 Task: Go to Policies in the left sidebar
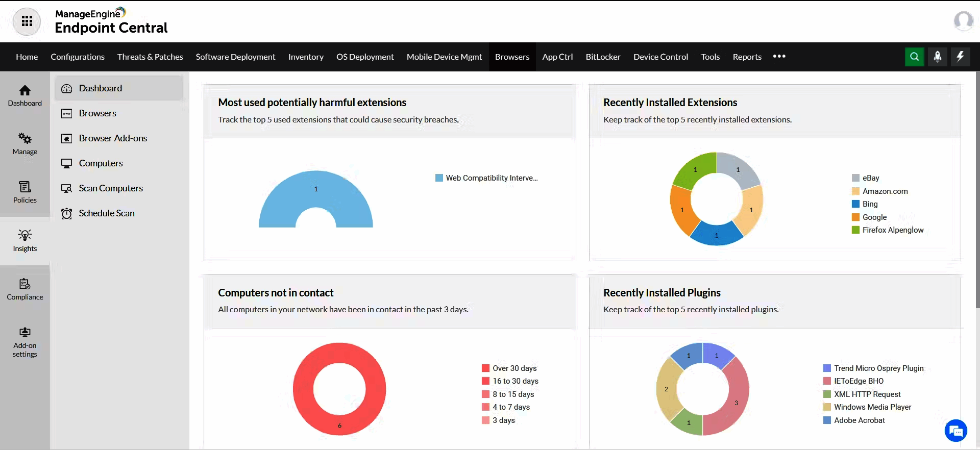pyautogui.click(x=25, y=192)
